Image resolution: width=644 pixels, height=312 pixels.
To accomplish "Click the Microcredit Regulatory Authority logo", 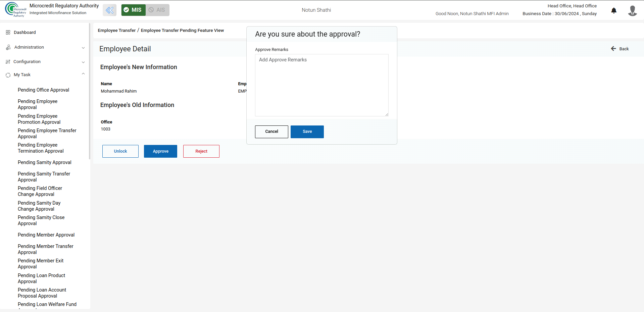I will [15, 10].
